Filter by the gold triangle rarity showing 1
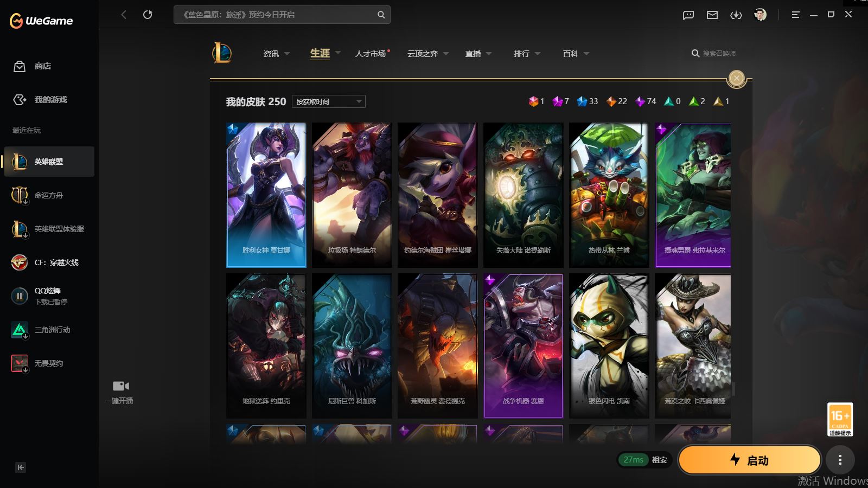 pos(722,101)
